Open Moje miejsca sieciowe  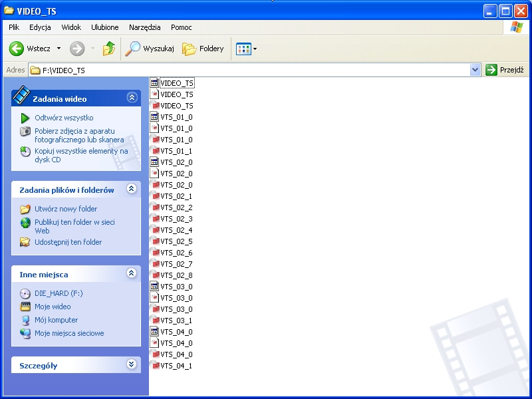coord(69,333)
